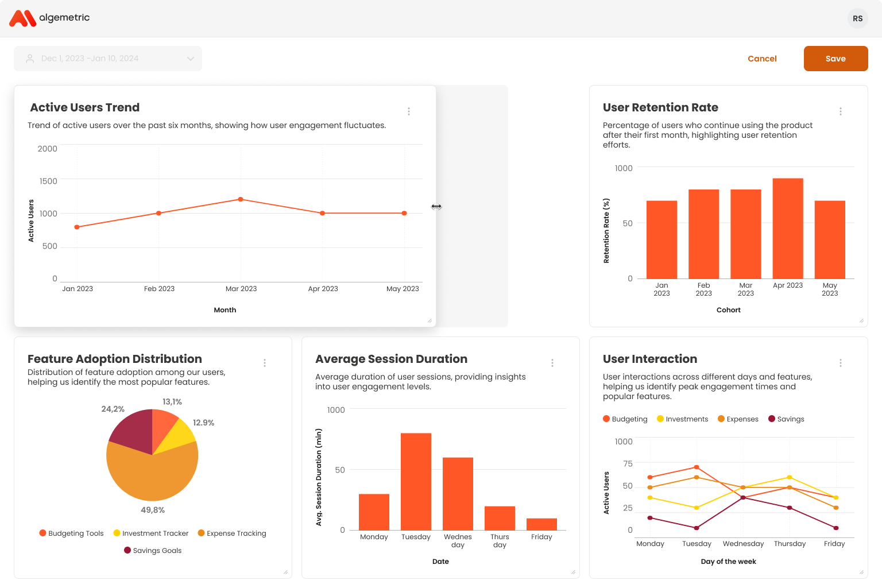The width and height of the screenshot is (882, 588).
Task: Toggle Budgeting series in User Interaction legend
Action: [625, 419]
